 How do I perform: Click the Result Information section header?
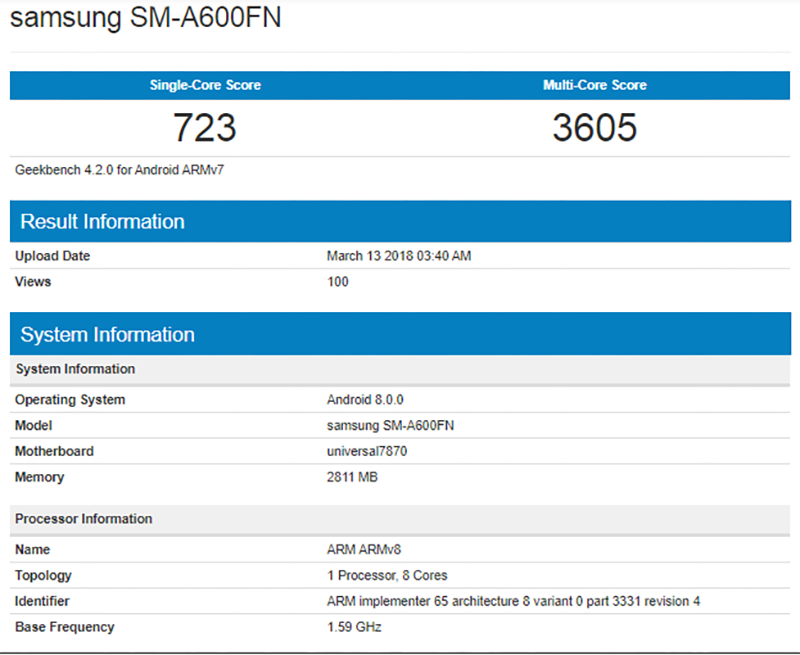(x=101, y=221)
